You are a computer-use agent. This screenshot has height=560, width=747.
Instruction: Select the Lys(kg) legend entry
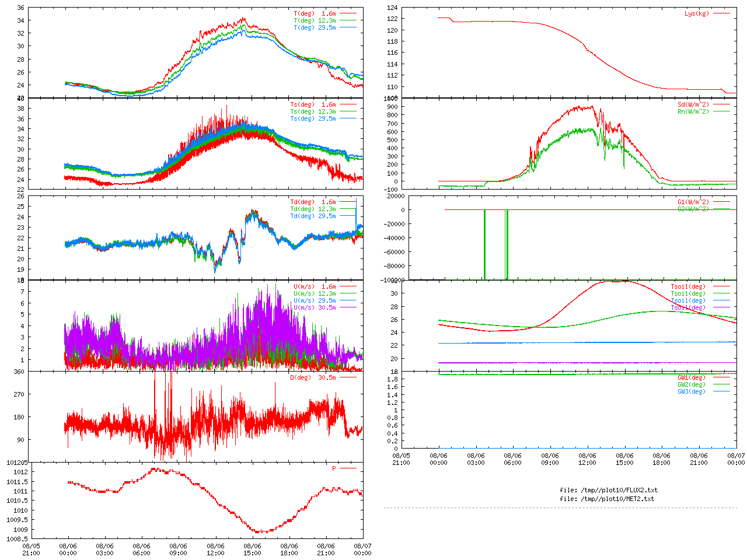point(697,13)
